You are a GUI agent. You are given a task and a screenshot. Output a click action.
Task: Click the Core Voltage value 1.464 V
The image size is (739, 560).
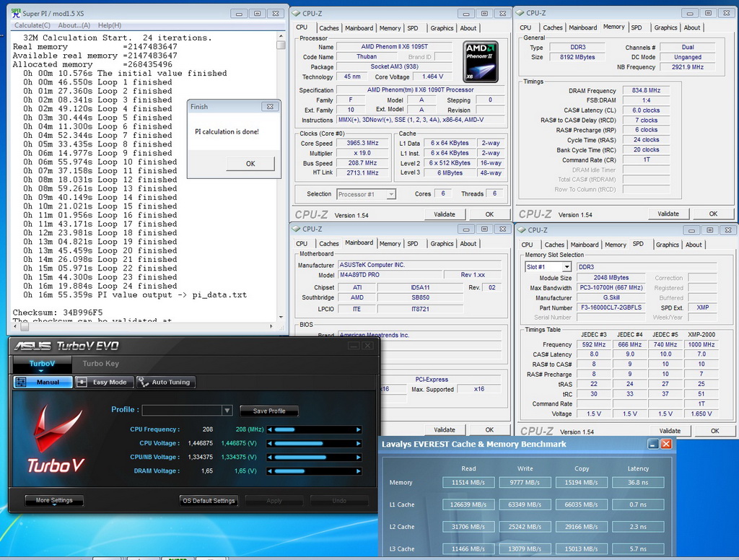pos(432,76)
